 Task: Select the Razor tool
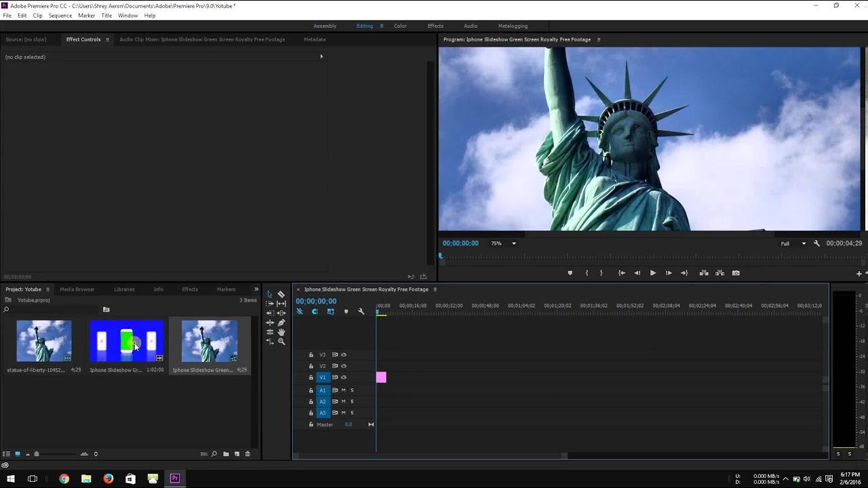coord(281,294)
